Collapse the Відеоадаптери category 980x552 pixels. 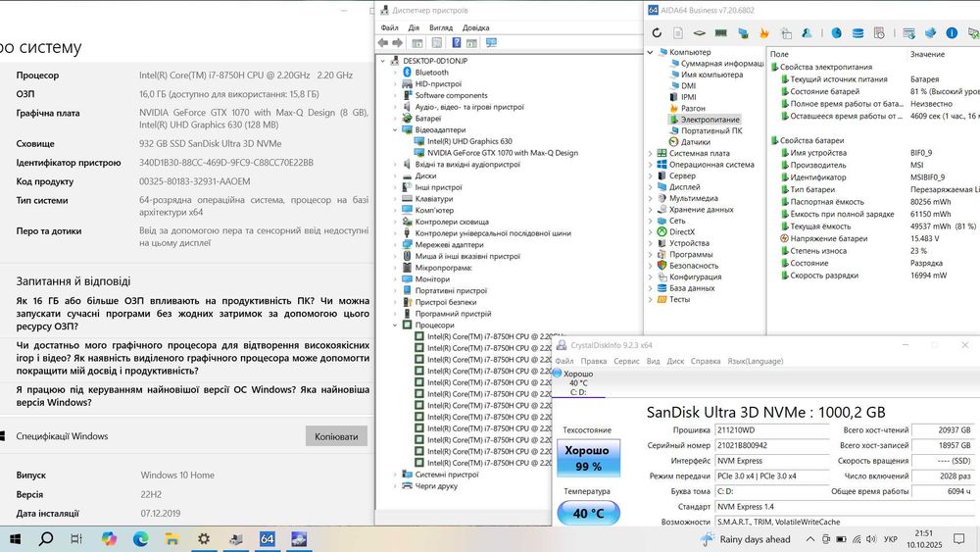click(395, 130)
